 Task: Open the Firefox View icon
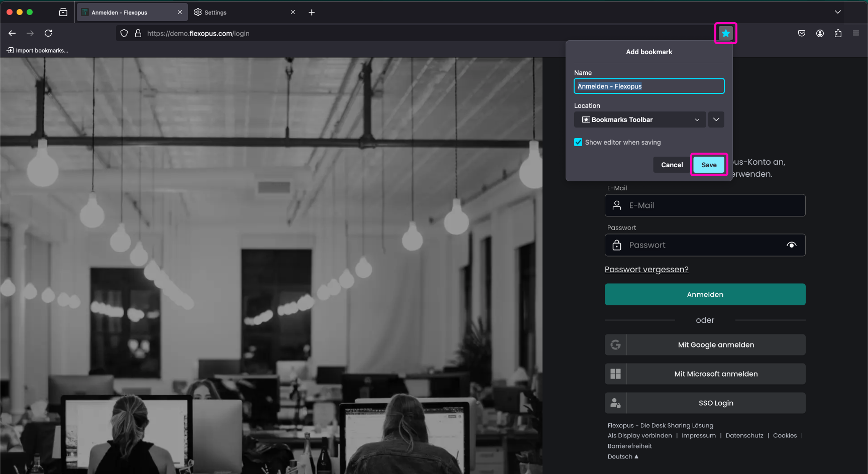(x=63, y=12)
